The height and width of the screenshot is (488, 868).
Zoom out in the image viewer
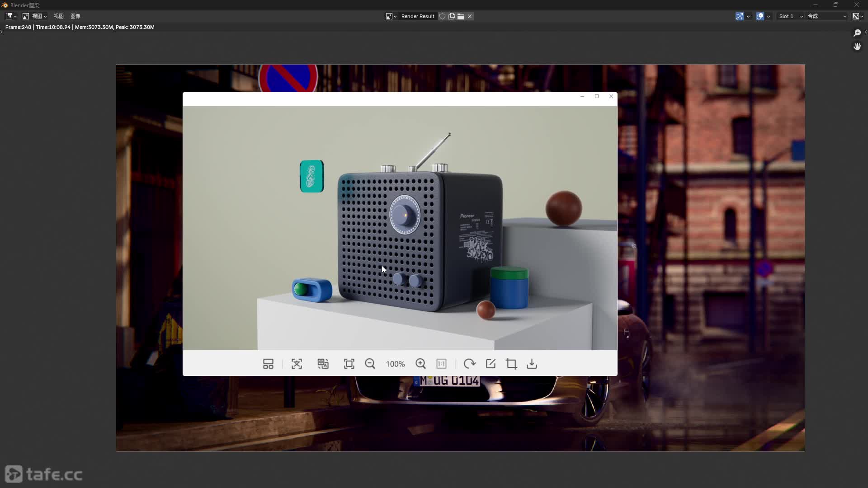[370, 364]
